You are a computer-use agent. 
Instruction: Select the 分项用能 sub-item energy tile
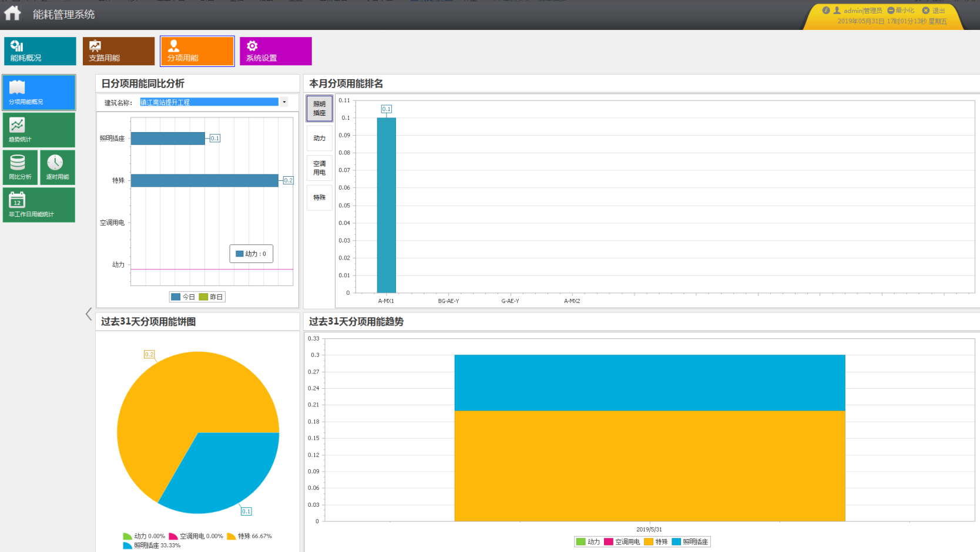point(197,51)
